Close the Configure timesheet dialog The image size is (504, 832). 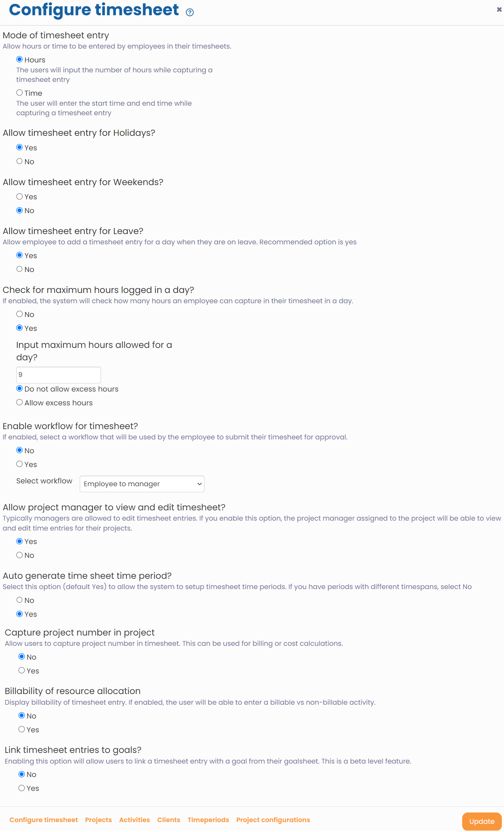click(x=499, y=10)
